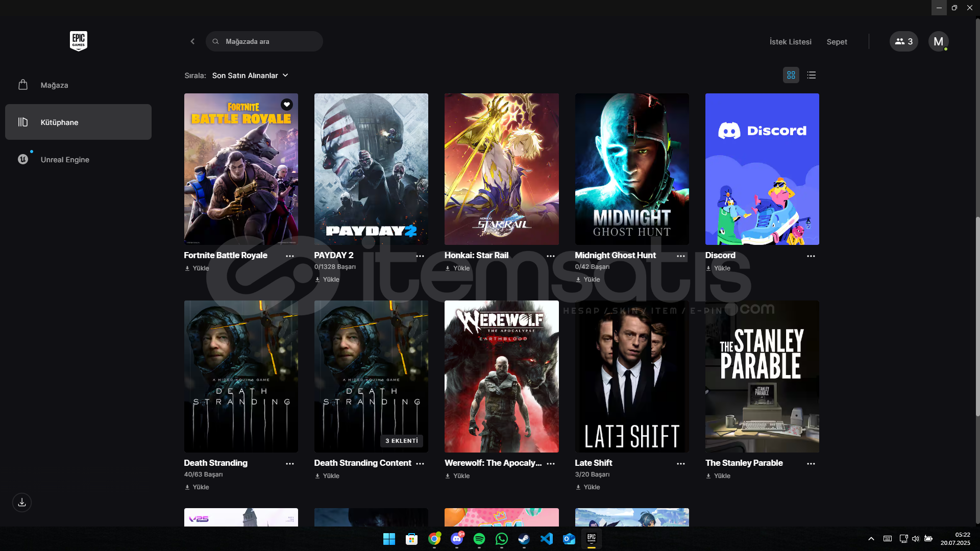Click Yükle under The Stanley Parable
Viewport: 980px width, 551px height.
pos(718,476)
